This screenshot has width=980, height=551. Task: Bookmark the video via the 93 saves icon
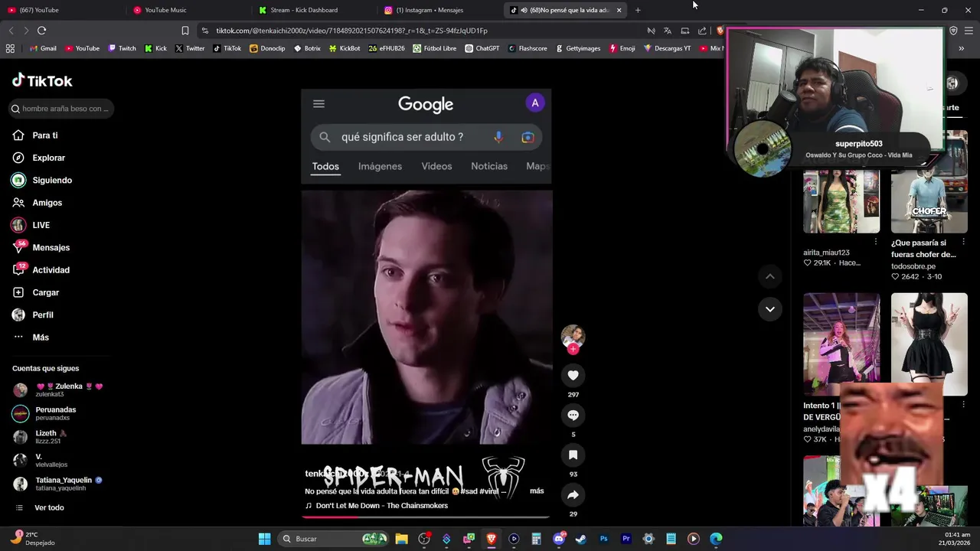573,455
